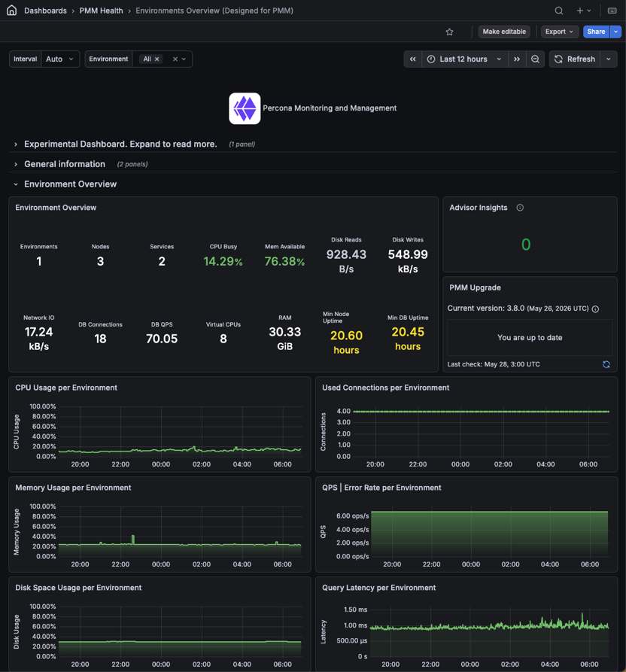626x672 pixels.
Task: Click Make editable button
Action: click(x=504, y=32)
